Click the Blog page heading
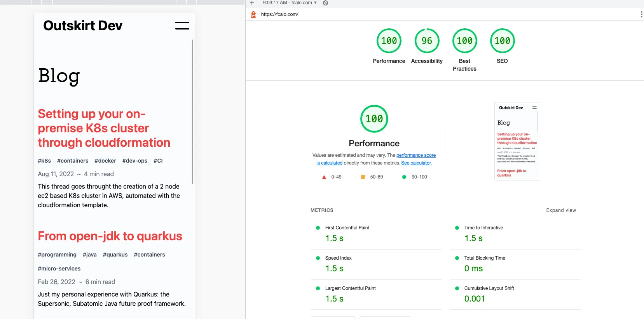This screenshot has height=319, width=644. 59,76
